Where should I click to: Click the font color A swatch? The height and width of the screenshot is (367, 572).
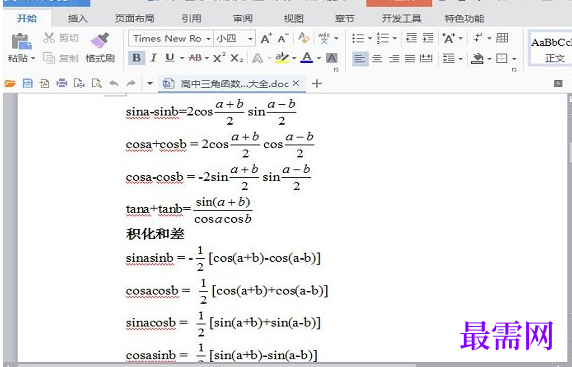[x=307, y=58]
